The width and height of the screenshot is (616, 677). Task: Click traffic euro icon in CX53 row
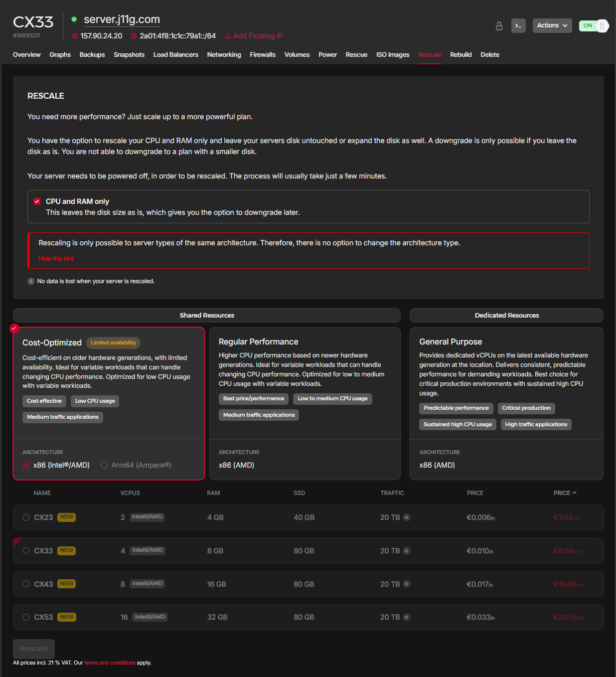pos(407,617)
